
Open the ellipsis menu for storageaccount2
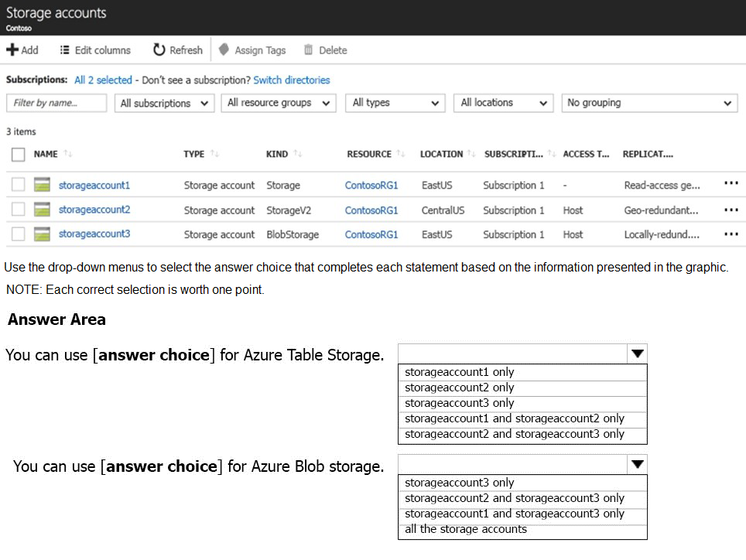pos(731,210)
